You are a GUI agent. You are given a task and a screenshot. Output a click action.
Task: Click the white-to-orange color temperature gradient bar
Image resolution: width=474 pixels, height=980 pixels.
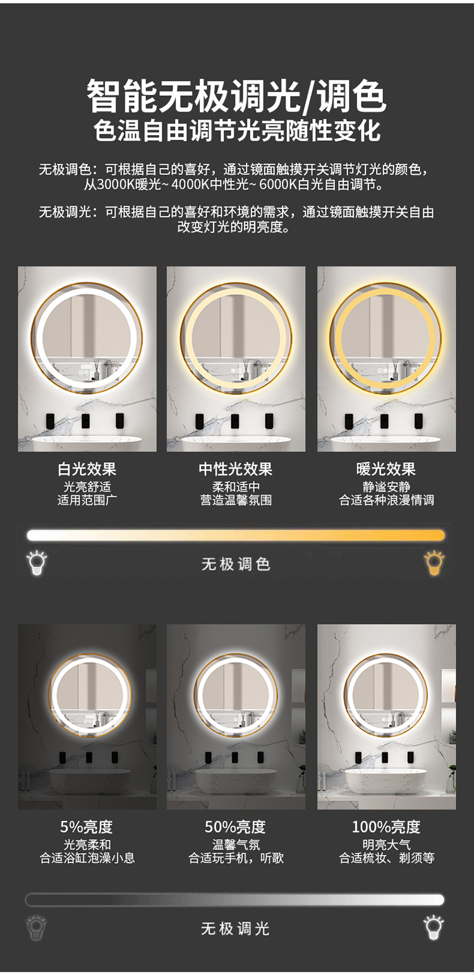coord(236,535)
